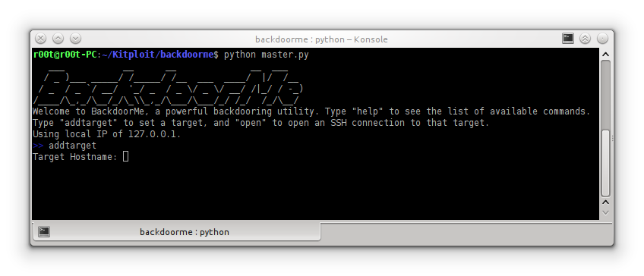Open the Konsole terminal icon in title bar
The width and height of the screenshot is (644, 276).
point(568,39)
